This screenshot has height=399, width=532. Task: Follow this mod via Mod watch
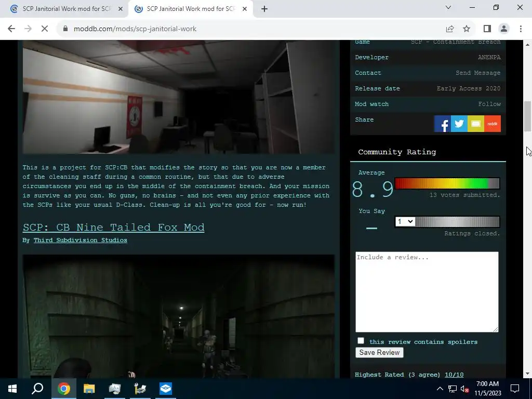click(489, 104)
